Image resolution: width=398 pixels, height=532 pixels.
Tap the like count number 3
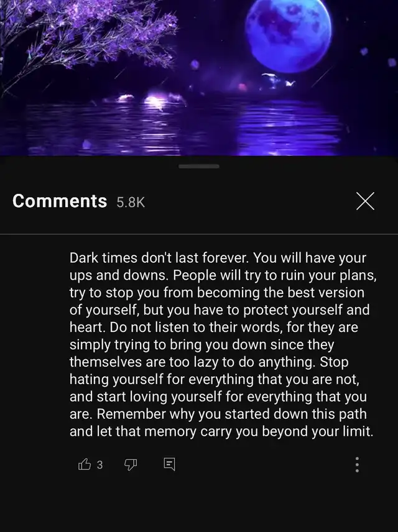point(99,464)
